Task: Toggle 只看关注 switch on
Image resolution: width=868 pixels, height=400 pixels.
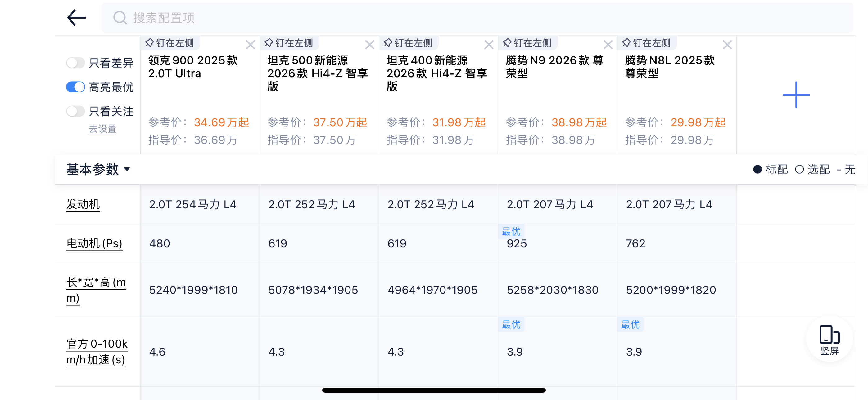Action: tap(75, 111)
